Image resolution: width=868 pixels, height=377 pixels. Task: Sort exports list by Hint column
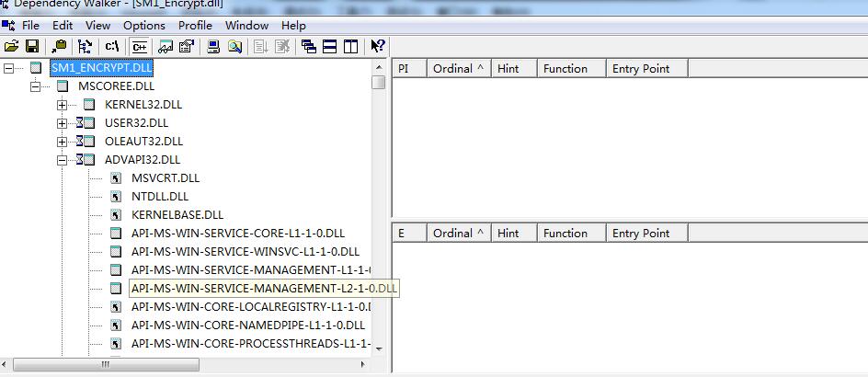pyautogui.click(x=514, y=233)
